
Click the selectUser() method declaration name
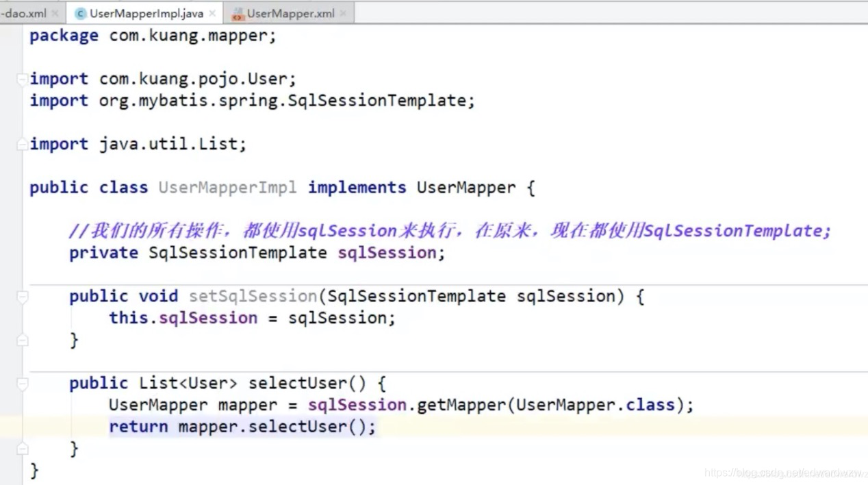click(307, 384)
